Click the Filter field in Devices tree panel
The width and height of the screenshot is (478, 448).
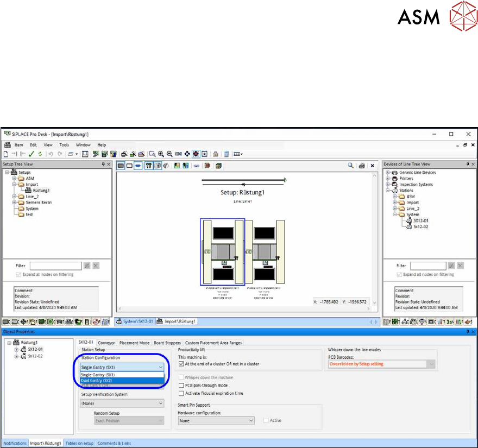(x=429, y=266)
